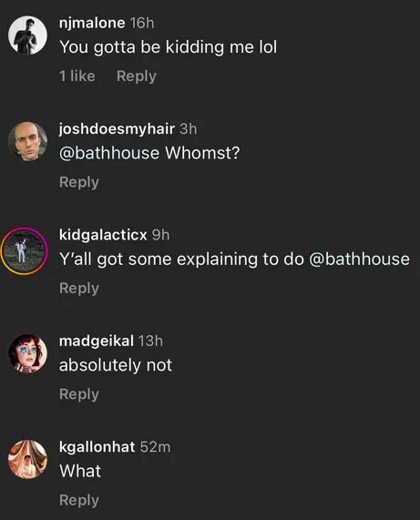Open @bathhouse mention in joshdoesmyhair's comment
The width and height of the screenshot is (420, 520).
pyautogui.click(x=109, y=153)
